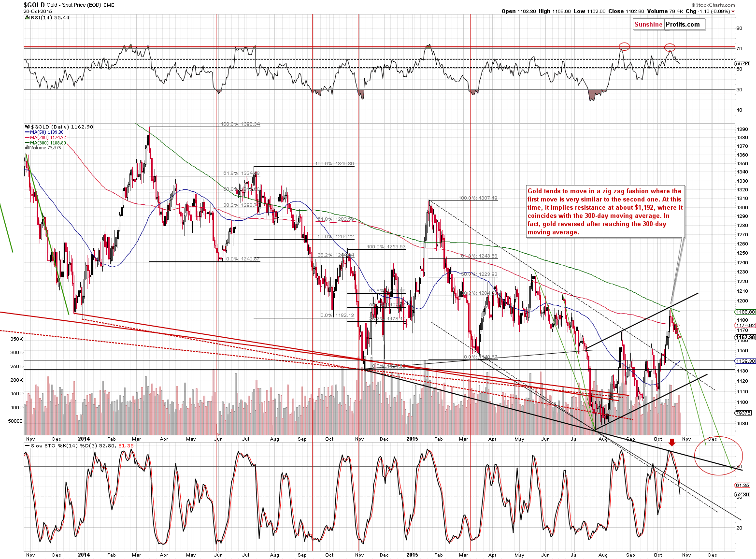Select the MA(300) 1188.80 legend entry
Viewport: 756px width, 559px height.
click(x=45, y=143)
